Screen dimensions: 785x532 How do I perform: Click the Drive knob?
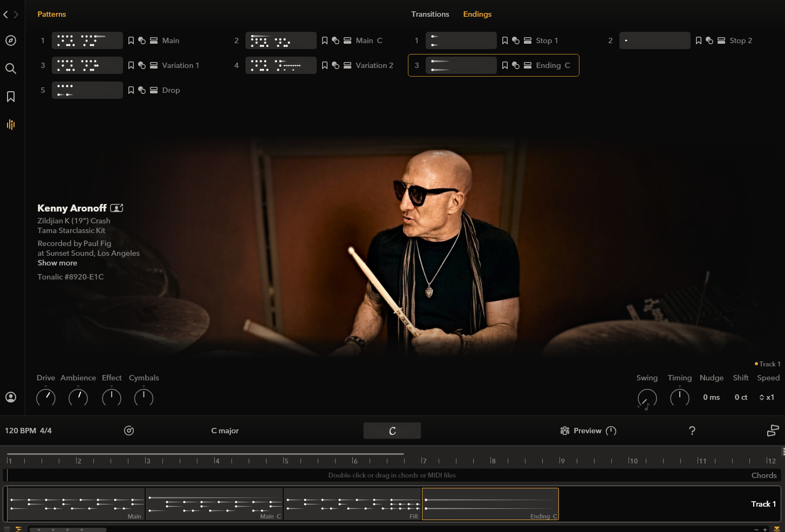point(46,398)
